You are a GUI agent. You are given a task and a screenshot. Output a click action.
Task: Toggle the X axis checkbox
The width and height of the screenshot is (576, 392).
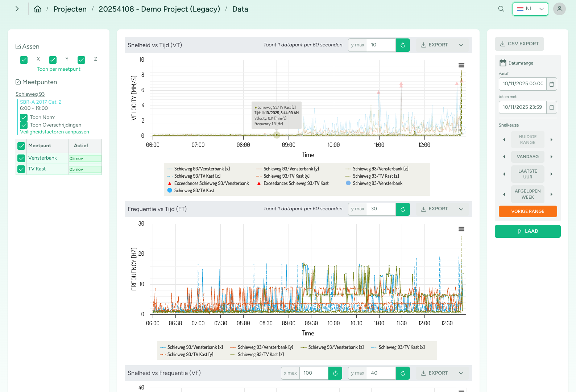pyautogui.click(x=24, y=60)
